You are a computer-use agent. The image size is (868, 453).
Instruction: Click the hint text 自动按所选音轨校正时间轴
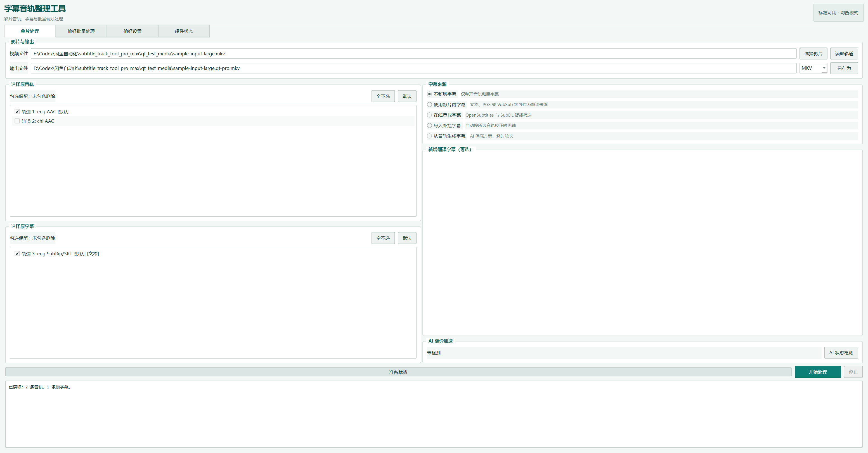point(490,125)
